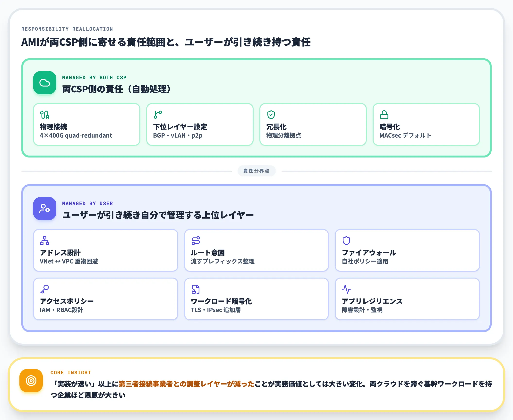The image size is (513, 420).
Task: Click the 4×400G quad-redundant text
Action: [x=76, y=135]
